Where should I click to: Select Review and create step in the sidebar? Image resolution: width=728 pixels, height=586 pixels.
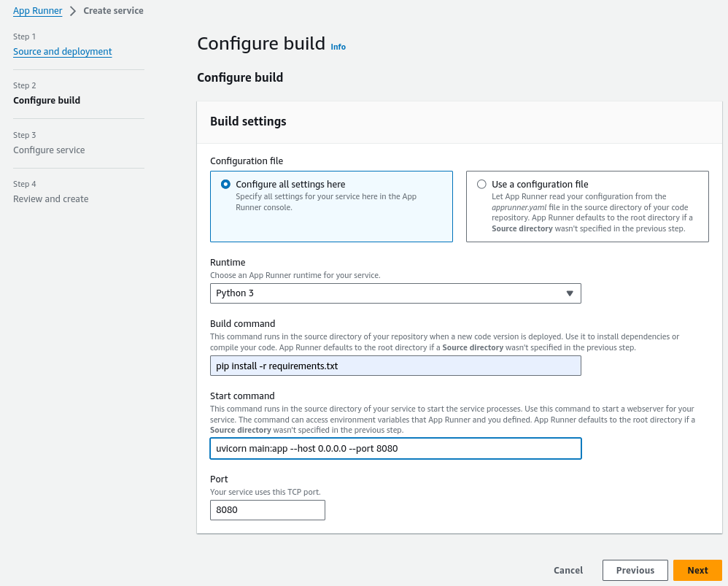click(x=51, y=199)
